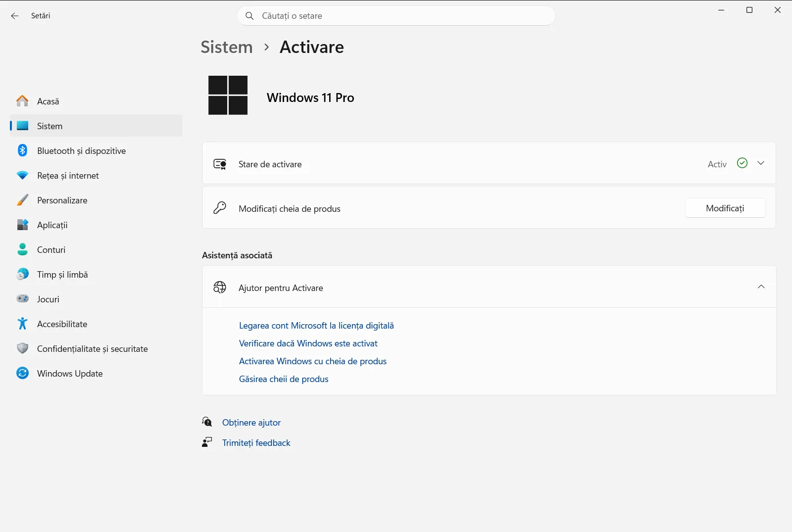Open the Jocuri gamepad icon

coord(22,298)
